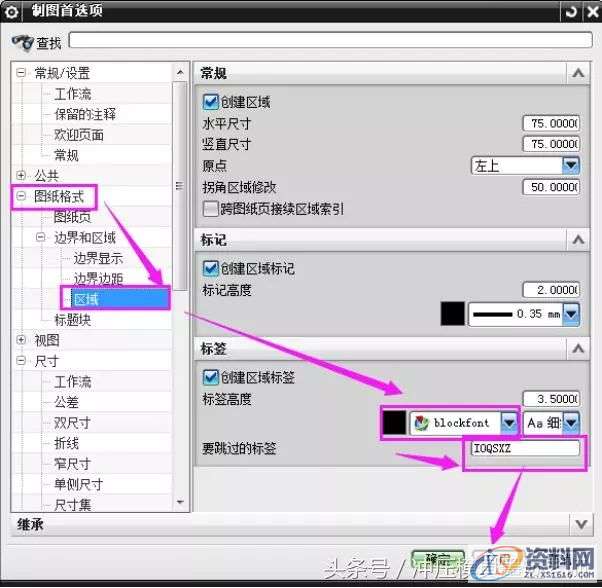Image resolution: width=602 pixels, height=588 pixels.
Task: Select 欢迎页面 in the tree
Action: 79,135
